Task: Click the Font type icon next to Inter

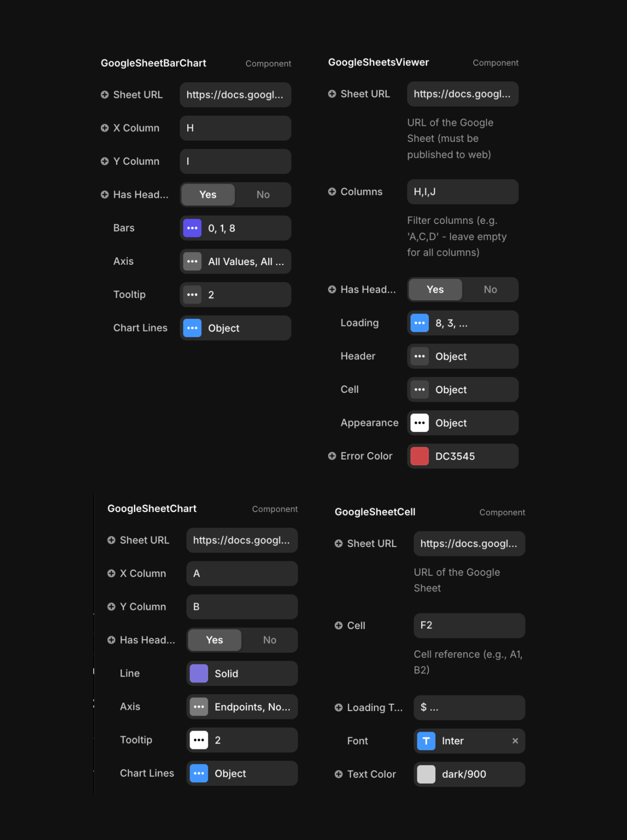Action: tap(426, 741)
